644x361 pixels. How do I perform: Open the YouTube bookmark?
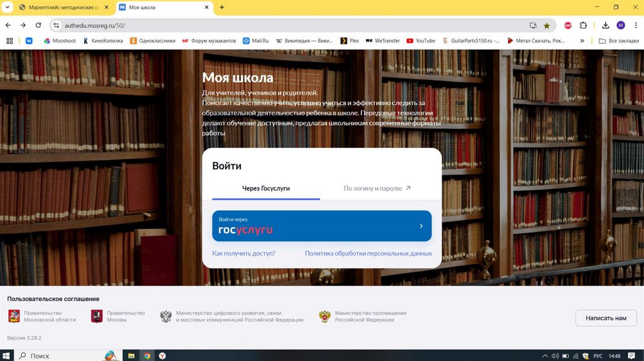421,41
